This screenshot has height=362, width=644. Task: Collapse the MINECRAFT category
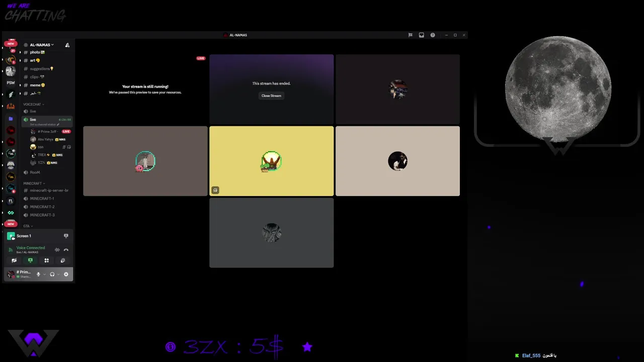pyautogui.click(x=34, y=183)
